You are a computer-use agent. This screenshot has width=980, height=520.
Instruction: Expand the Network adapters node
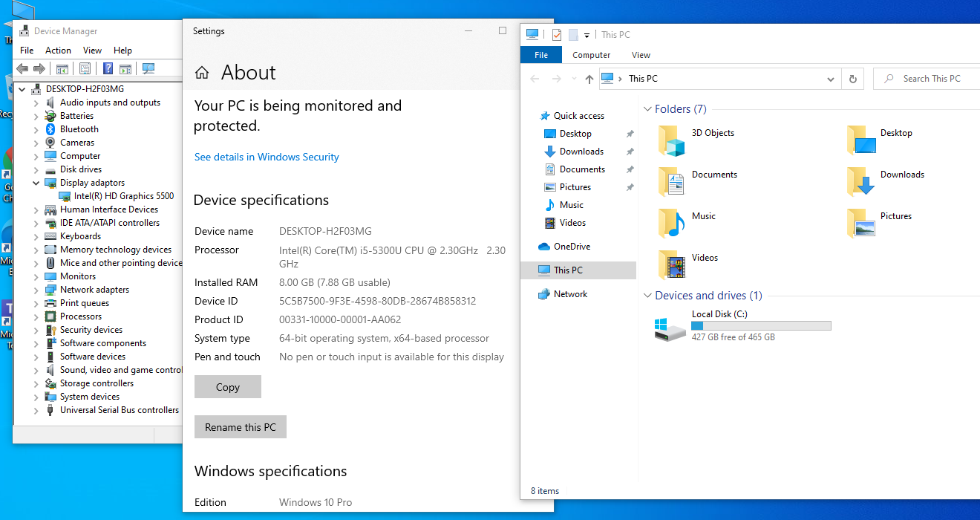(36, 290)
